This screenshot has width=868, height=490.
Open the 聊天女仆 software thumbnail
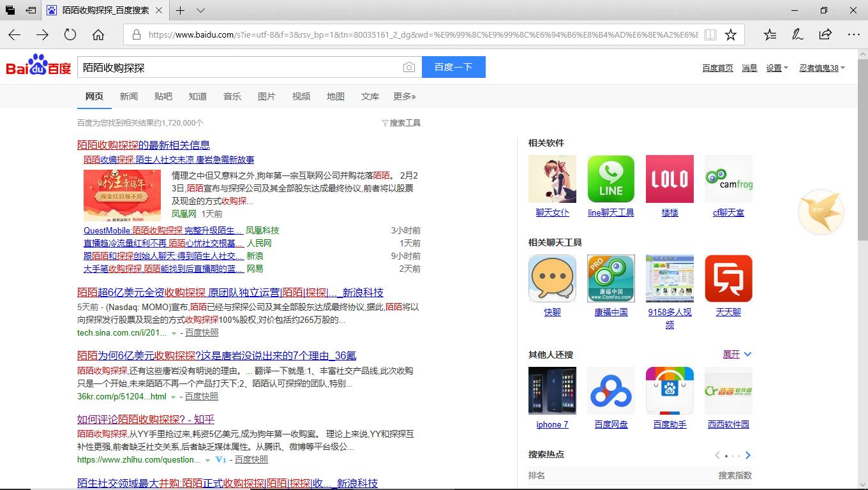click(x=552, y=179)
